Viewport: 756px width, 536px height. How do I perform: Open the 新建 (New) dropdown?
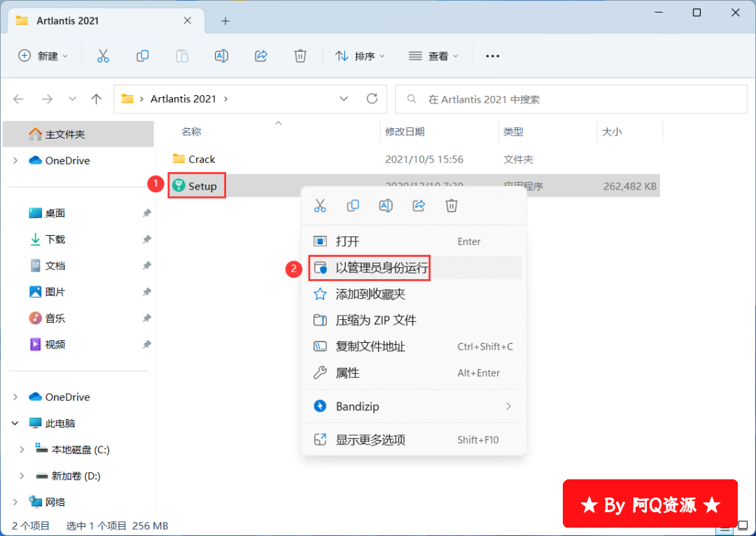[43, 56]
